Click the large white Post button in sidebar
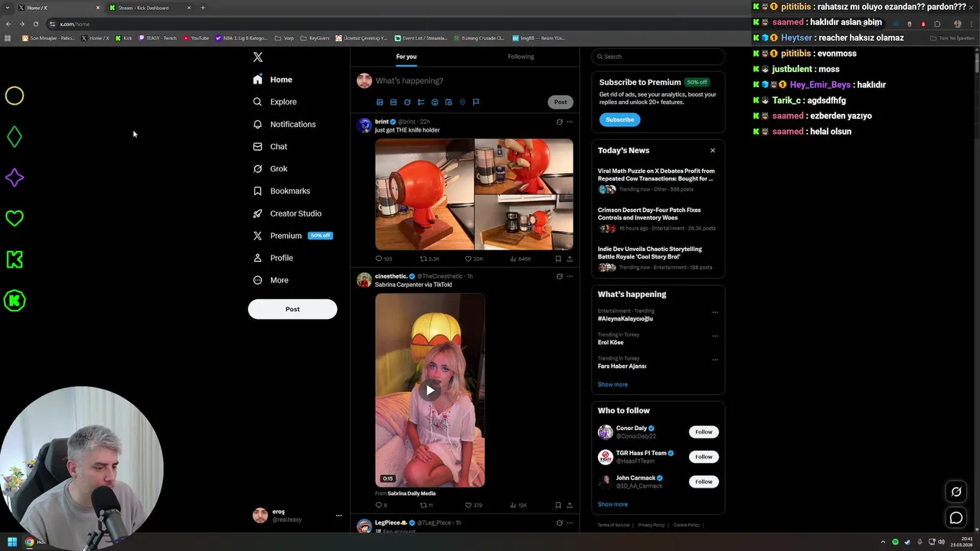 (x=292, y=309)
